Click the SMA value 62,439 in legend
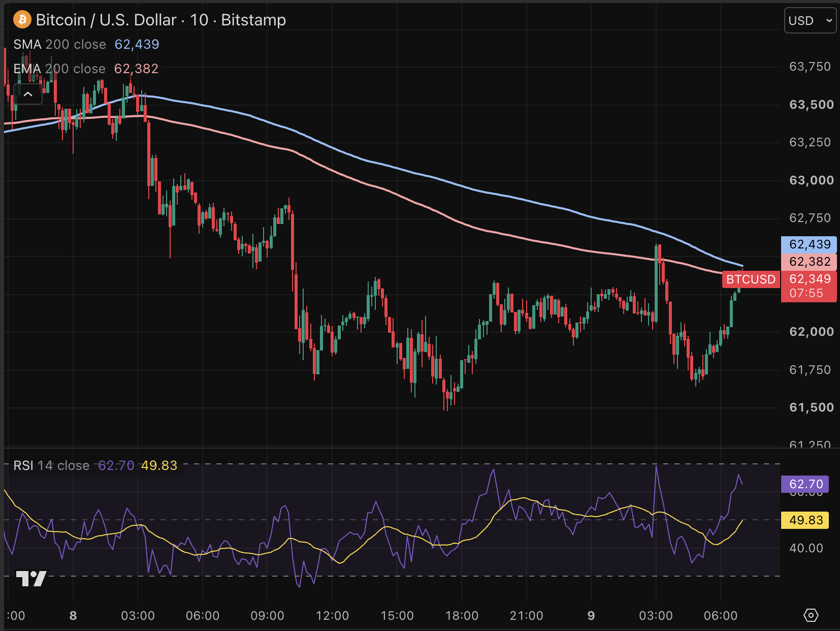Image resolution: width=840 pixels, height=631 pixels. coord(137,44)
